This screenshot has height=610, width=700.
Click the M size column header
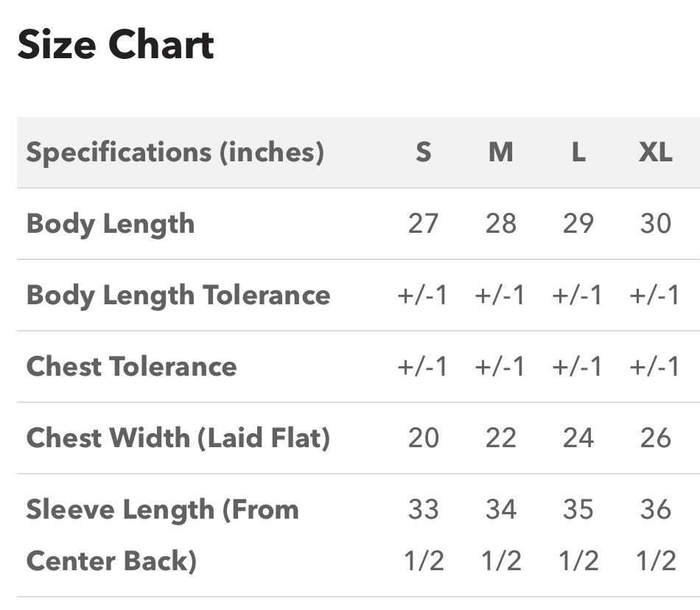(x=500, y=152)
